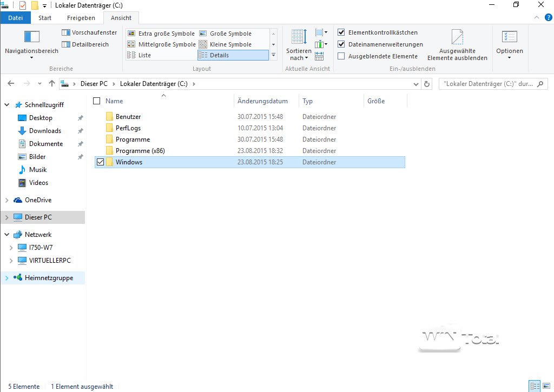Go up one folder level arrow
Screen dimensions: 554x392
(52, 84)
